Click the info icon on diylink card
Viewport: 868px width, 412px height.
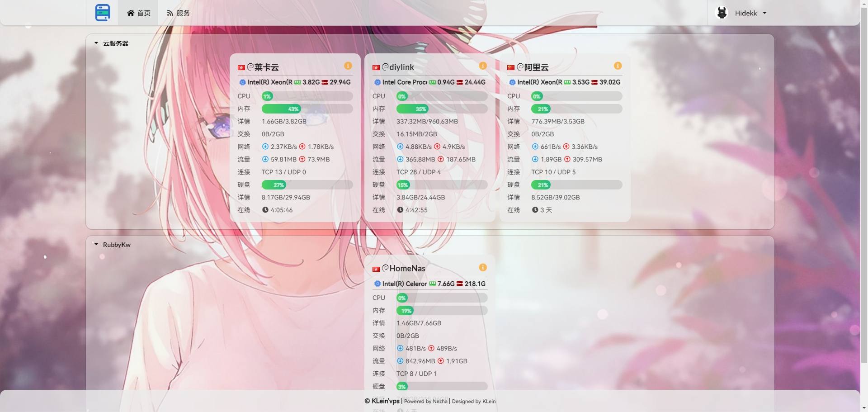coord(483,66)
